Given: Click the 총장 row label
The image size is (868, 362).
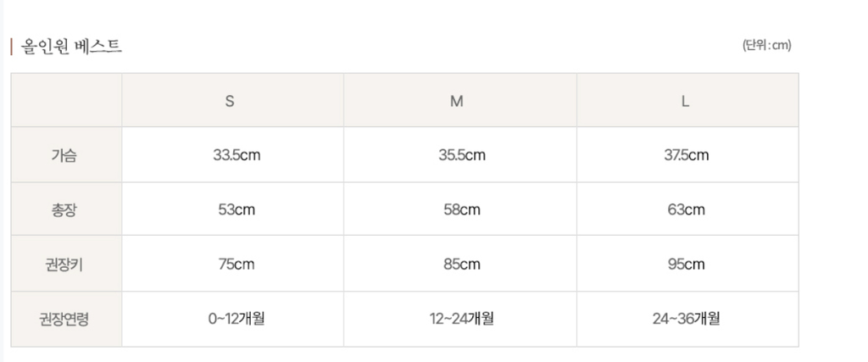Looking at the screenshot, I should tap(64, 209).
